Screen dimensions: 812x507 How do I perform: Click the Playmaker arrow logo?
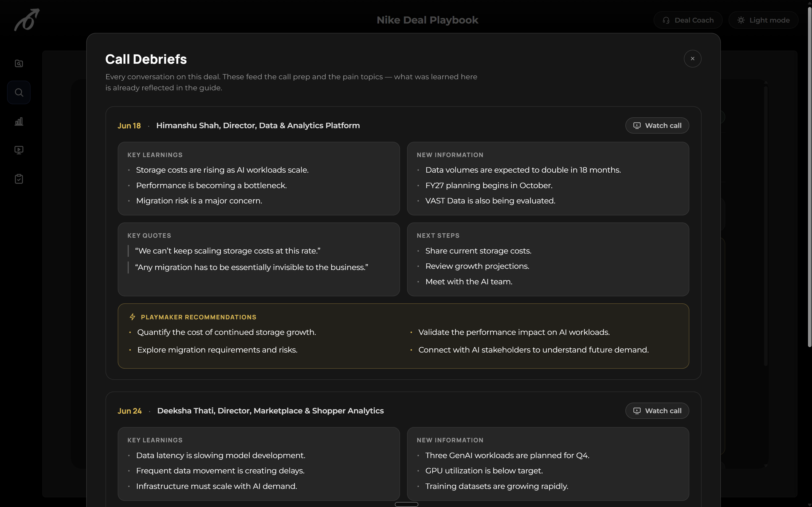27,20
